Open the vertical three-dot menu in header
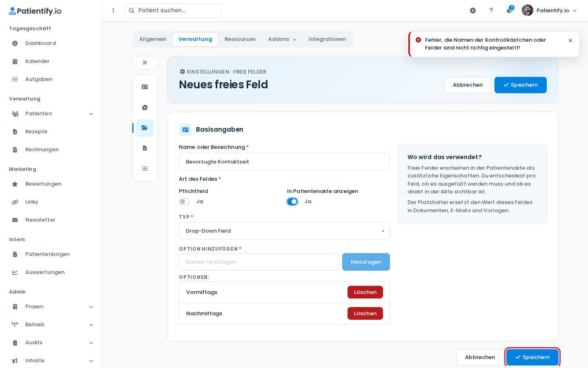588x368 pixels. point(114,11)
